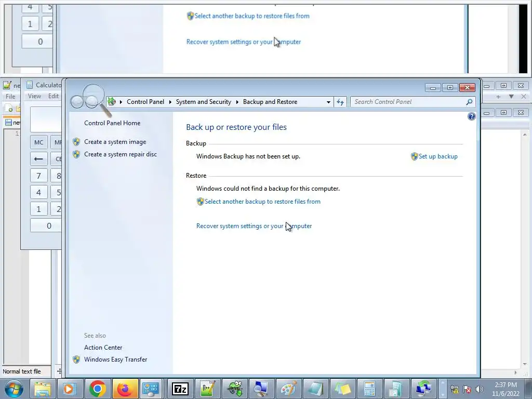This screenshot has height=399, width=532.
Task: Expand the arrow after System and Security breadcrumb
Action: (237, 102)
